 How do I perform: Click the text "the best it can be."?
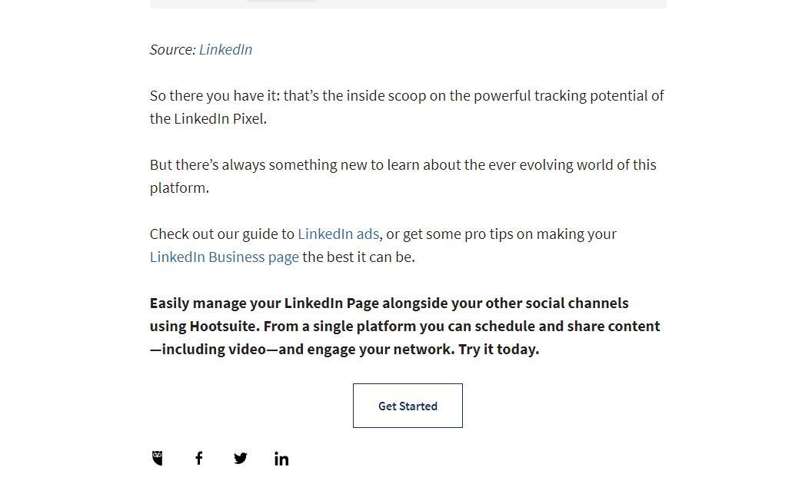[x=358, y=257]
